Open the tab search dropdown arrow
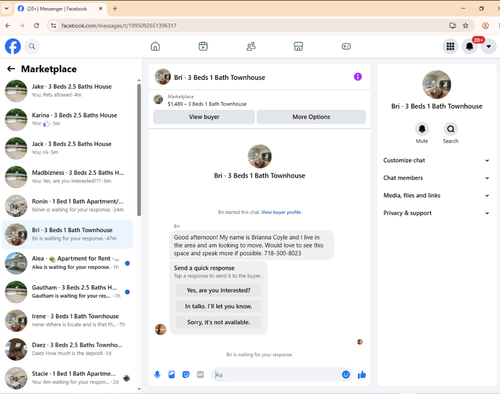This screenshot has width=500, height=394. click(x=6, y=9)
